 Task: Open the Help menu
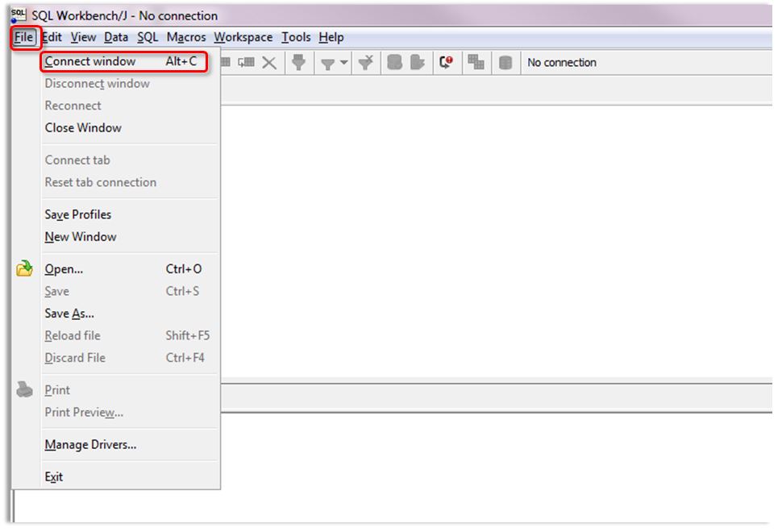pos(331,37)
